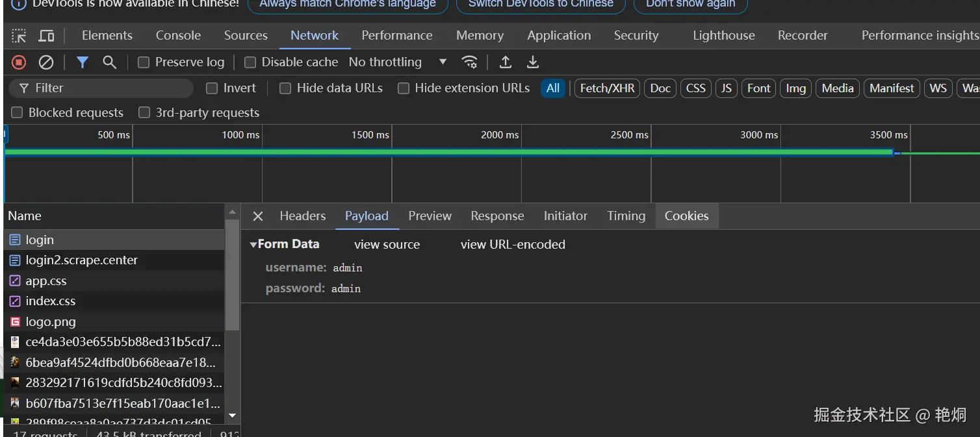This screenshot has width=980, height=437.
Task: Open the Preview tab
Action: click(x=430, y=216)
